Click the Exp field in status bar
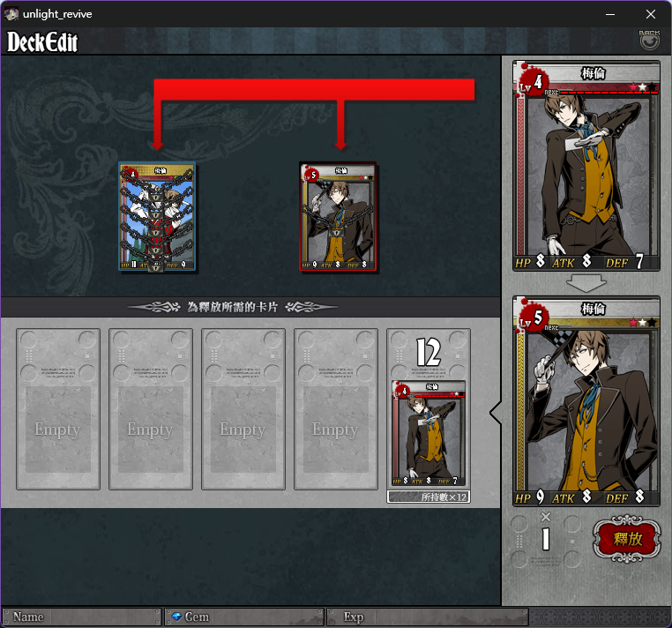The image size is (672, 628). [x=428, y=617]
